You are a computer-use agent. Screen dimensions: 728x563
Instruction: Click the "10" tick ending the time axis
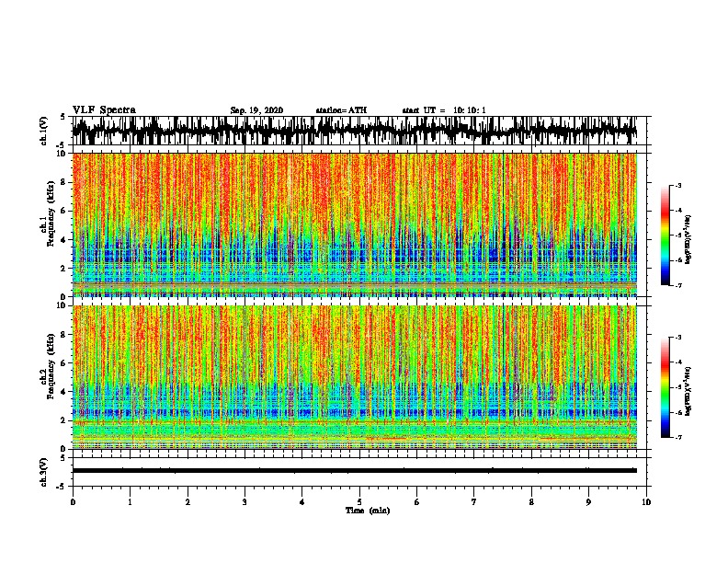coord(646,502)
